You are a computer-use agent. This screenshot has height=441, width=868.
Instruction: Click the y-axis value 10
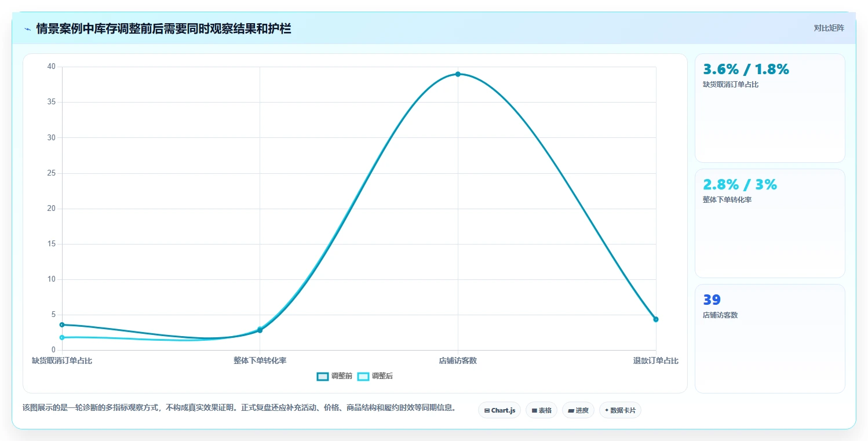(52, 279)
